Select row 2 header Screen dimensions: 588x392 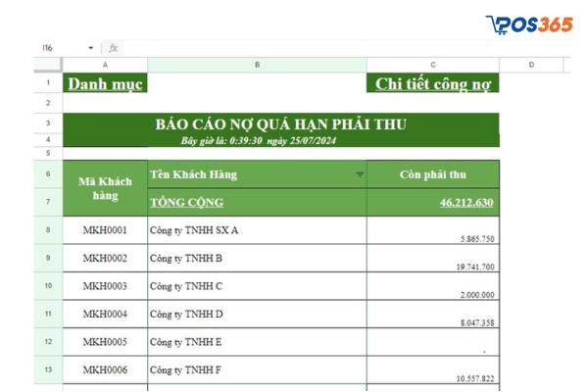(48, 103)
